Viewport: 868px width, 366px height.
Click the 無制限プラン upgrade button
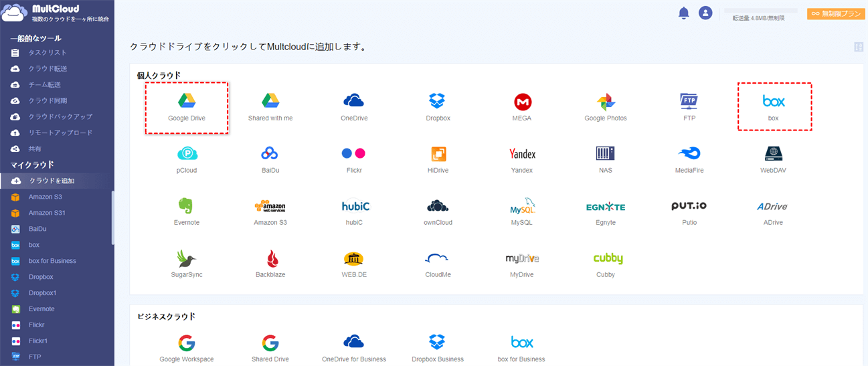(836, 13)
